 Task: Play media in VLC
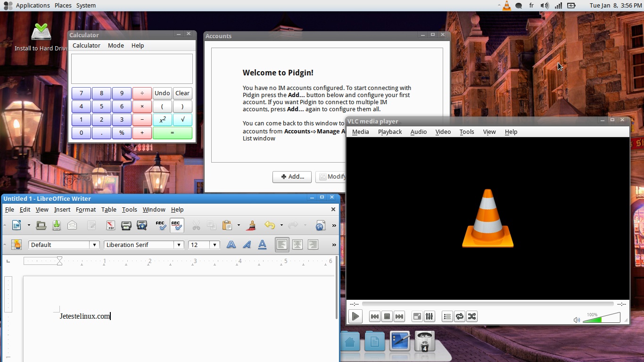pos(355,317)
